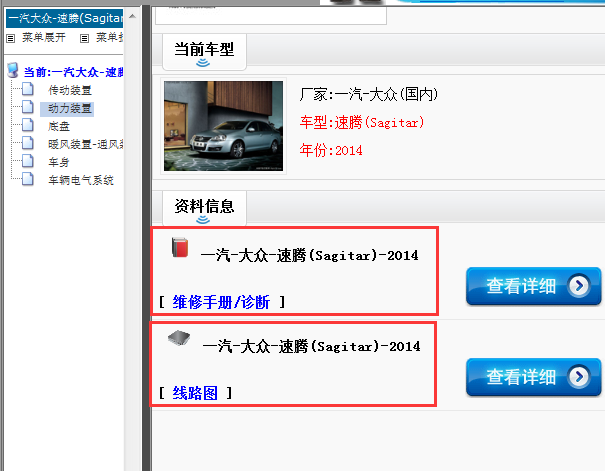Viewport: 605px width, 471px height.
Task: Click the computer icon beside 当前:一汽大众
Action: tap(13, 70)
